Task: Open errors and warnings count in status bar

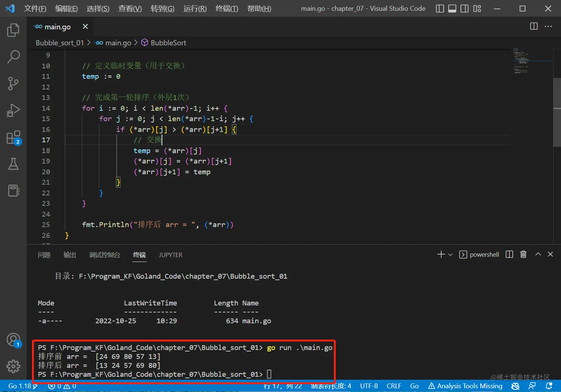Action: (x=62, y=386)
